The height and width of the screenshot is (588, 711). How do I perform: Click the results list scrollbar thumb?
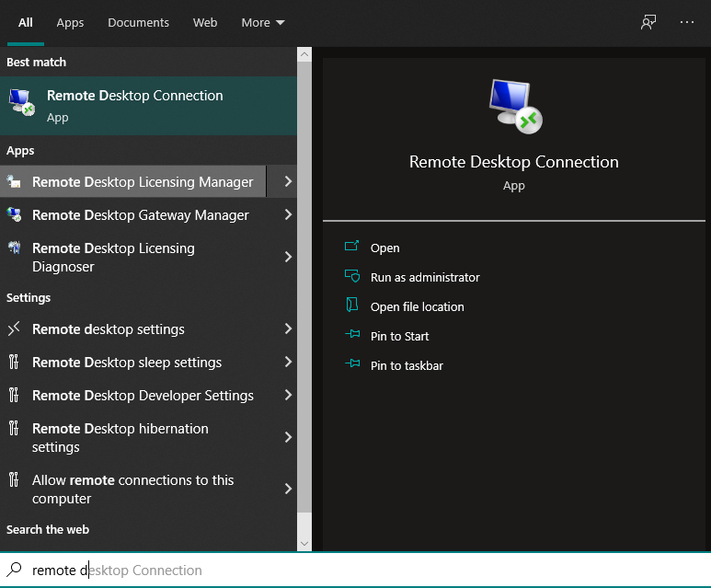coord(304,287)
